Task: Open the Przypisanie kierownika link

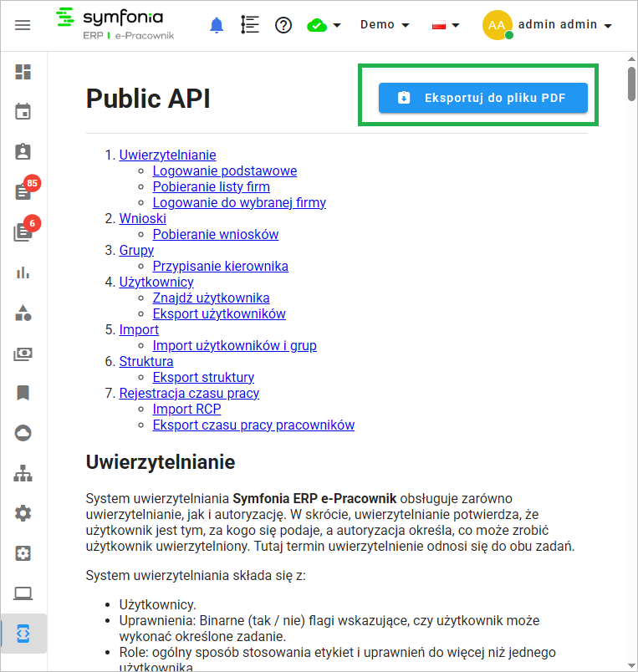Action: click(x=221, y=266)
